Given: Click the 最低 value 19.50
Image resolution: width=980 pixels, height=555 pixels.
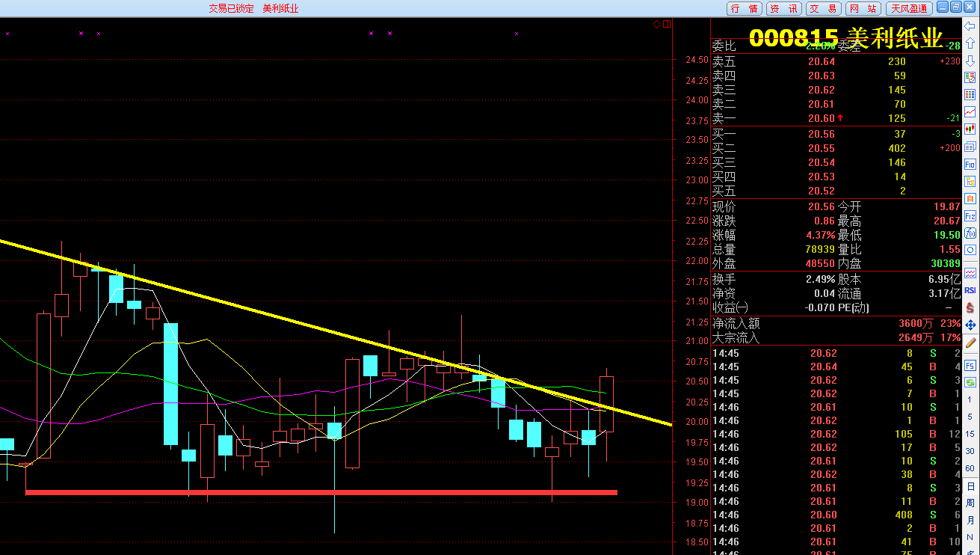Looking at the screenshot, I should click(x=946, y=235).
